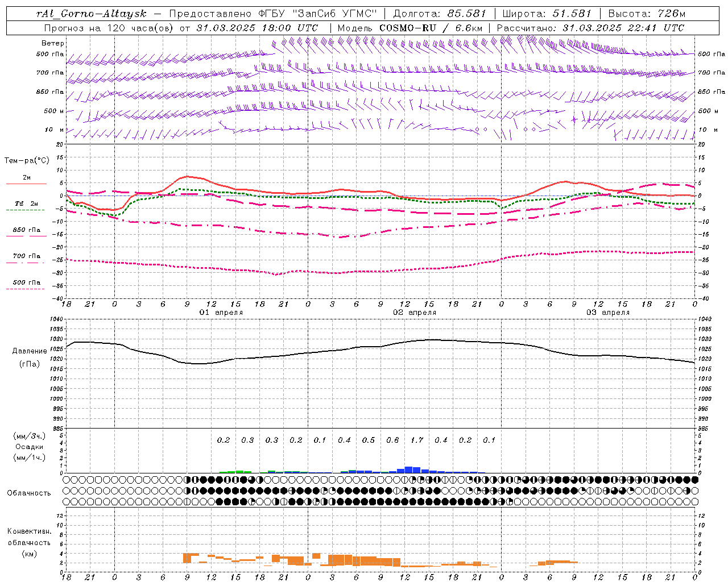Select the 500 м wind level label on left
Image resolution: width=728 pixels, height=582 pixels.
pyautogui.click(x=54, y=111)
